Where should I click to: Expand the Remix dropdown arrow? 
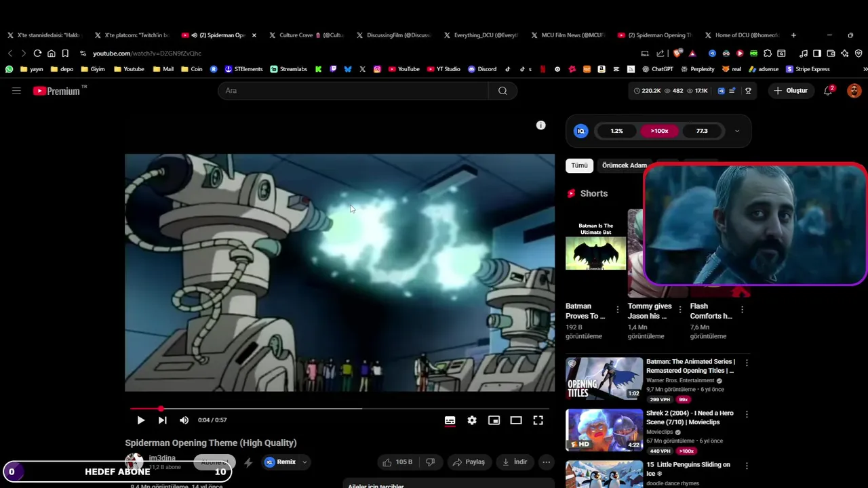pyautogui.click(x=304, y=462)
